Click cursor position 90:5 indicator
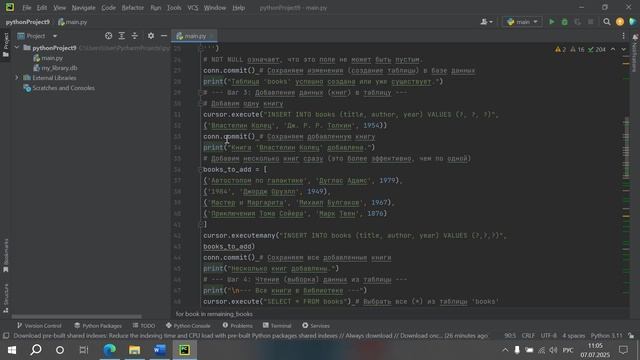The width and height of the screenshot is (640, 360). click(x=510, y=336)
